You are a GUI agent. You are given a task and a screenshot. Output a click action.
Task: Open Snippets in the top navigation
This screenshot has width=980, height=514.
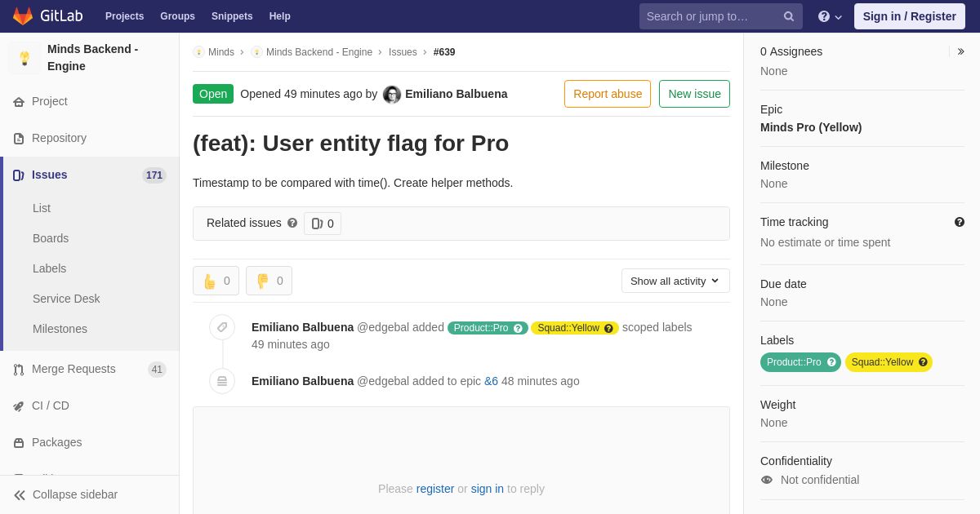pyautogui.click(x=232, y=16)
